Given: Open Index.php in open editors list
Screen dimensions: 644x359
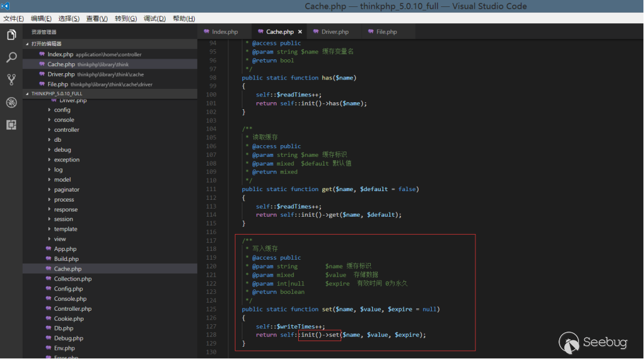Looking at the screenshot, I should coord(110,54).
